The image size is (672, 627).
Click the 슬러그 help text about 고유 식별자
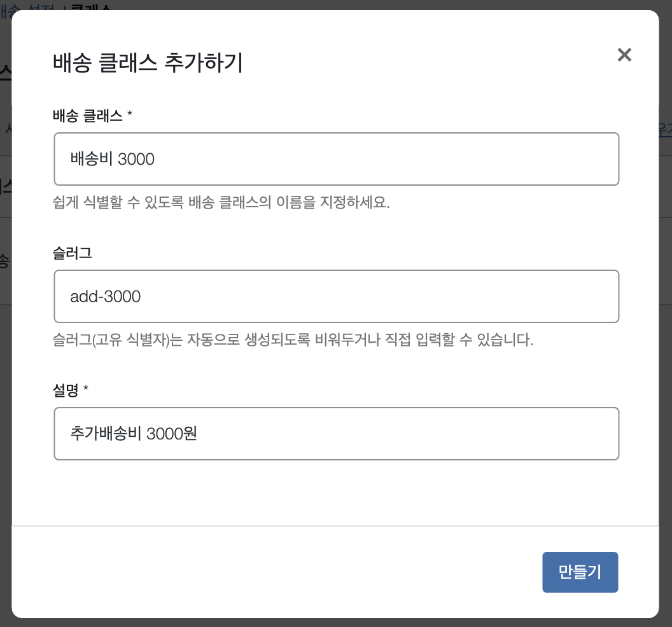[293, 340]
